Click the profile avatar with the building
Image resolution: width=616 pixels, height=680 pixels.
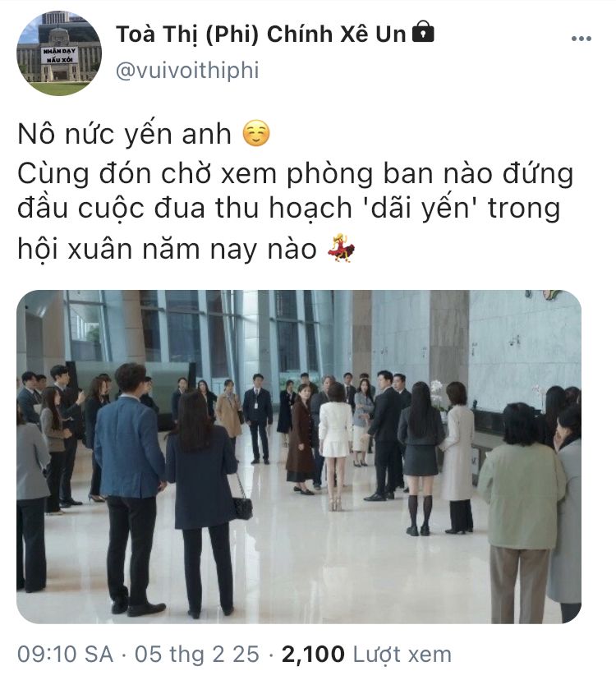[x=59, y=53]
